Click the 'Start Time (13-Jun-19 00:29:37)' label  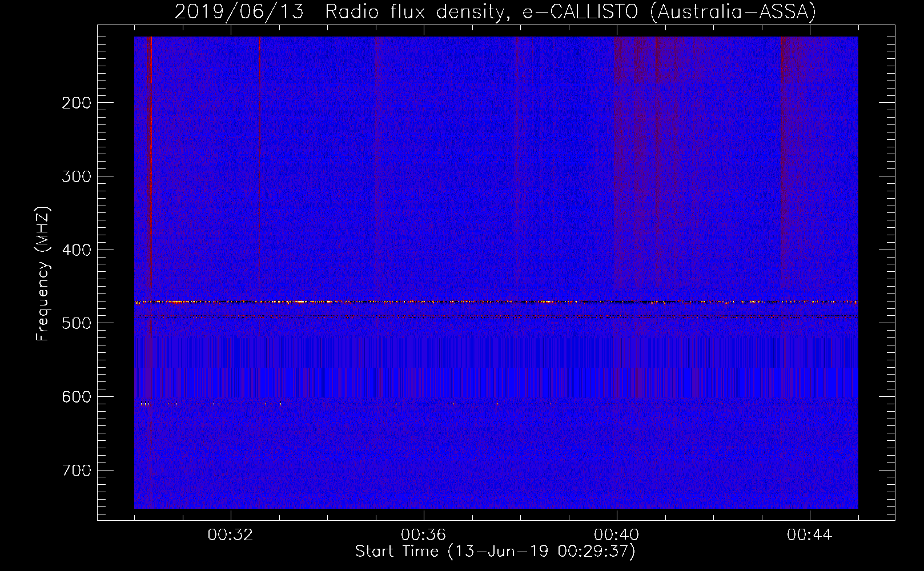pos(495,552)
